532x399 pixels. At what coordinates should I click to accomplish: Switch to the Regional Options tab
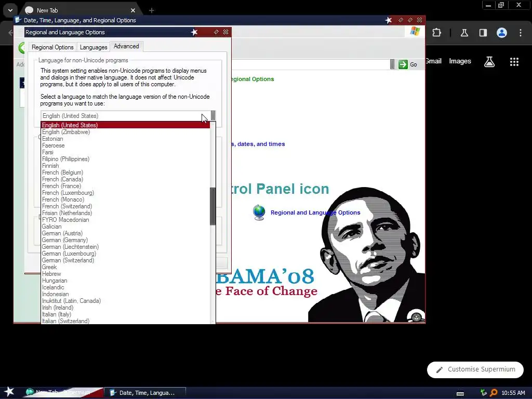coord(52,47)
